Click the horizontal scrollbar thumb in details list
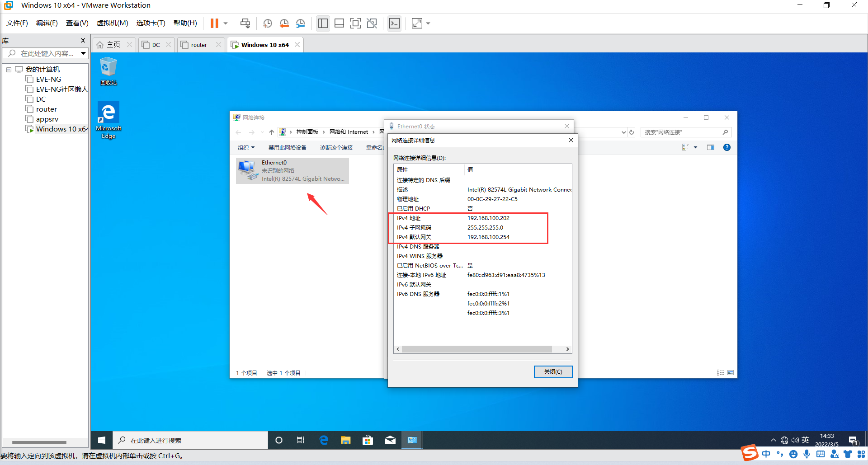Viewport: 868px width, 465px height. (x=476, y=349)
